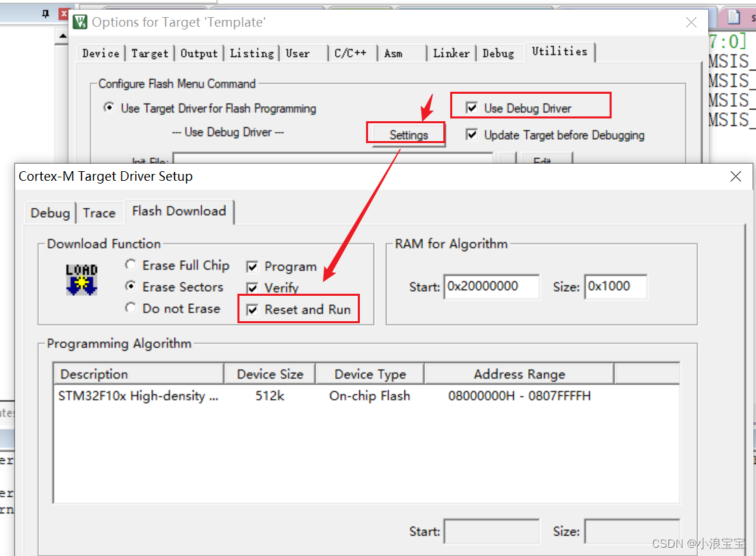Viewport: 756px width, 556px height.
Task: Enable the Use Debug Driver checkbox
Action: [471, 108]
